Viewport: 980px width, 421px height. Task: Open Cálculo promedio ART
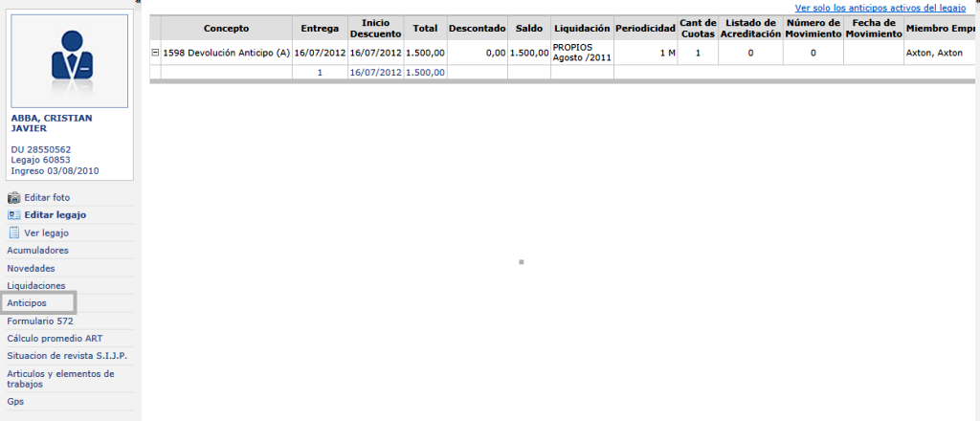click(x=55, y=339)
